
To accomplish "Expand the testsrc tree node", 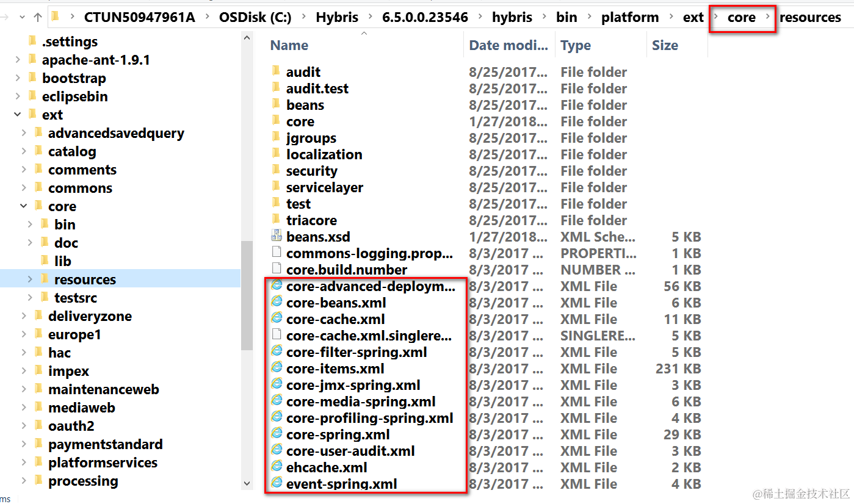I will click(x=29, y=297).
